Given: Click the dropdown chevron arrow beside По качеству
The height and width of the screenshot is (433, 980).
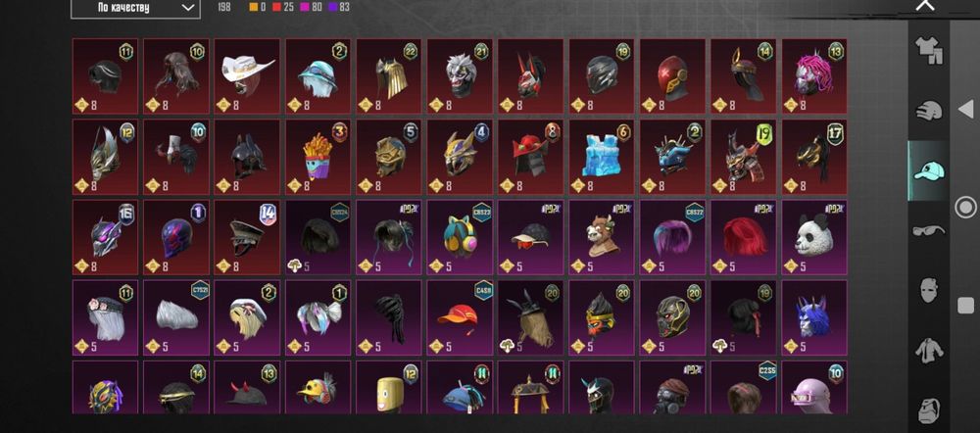Looking at the screenshot, I should pos(187,8).
